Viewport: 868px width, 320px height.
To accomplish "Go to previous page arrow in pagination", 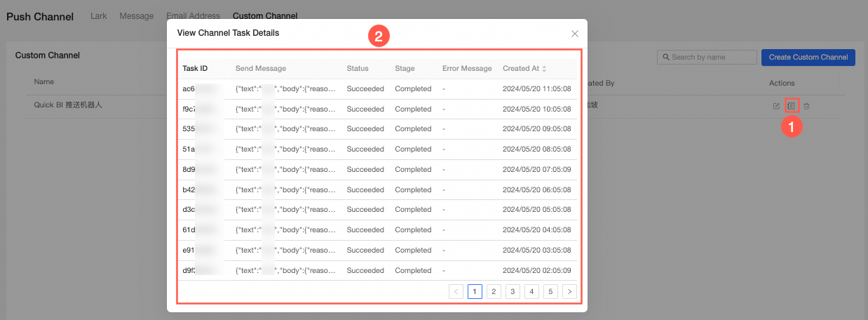I will pos(456,291).
